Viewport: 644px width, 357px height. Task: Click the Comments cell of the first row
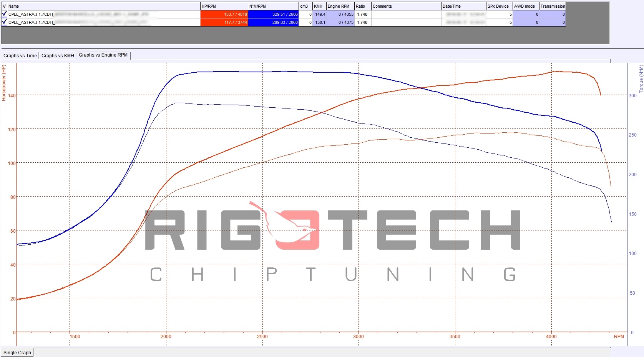click(x=406, y=14)
